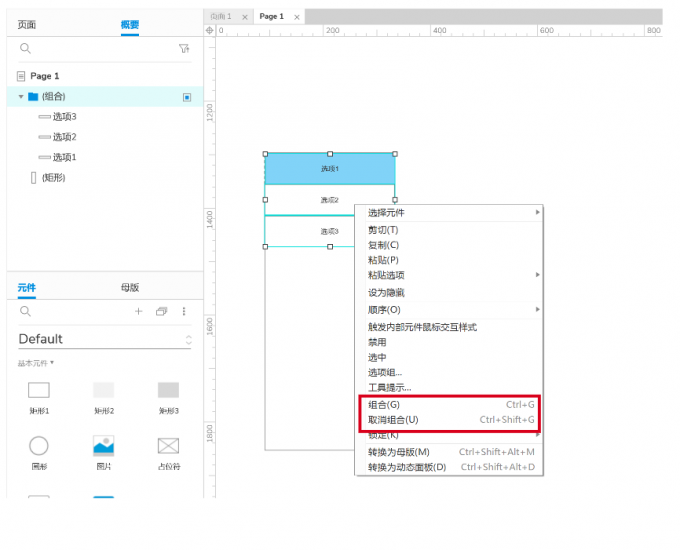The width and height of the screenshot is (680, 550).
Task: Click the plus icon to add library
Action: tap(138, 311)
